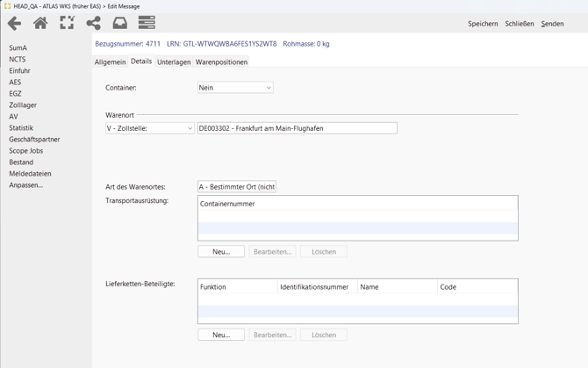Screen dimensions: 588x368
Task: Click Schließen in the top bar
Action: click(519, 24)
